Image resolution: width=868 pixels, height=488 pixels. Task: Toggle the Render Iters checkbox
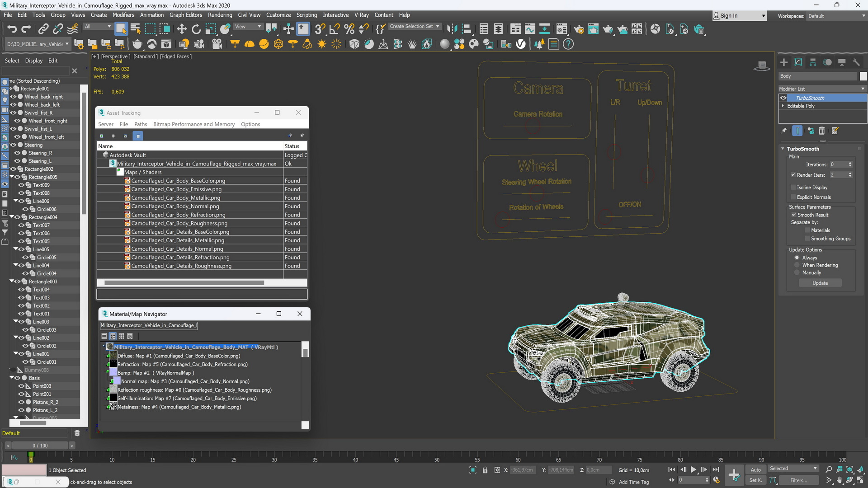click(x=793, y=175)
